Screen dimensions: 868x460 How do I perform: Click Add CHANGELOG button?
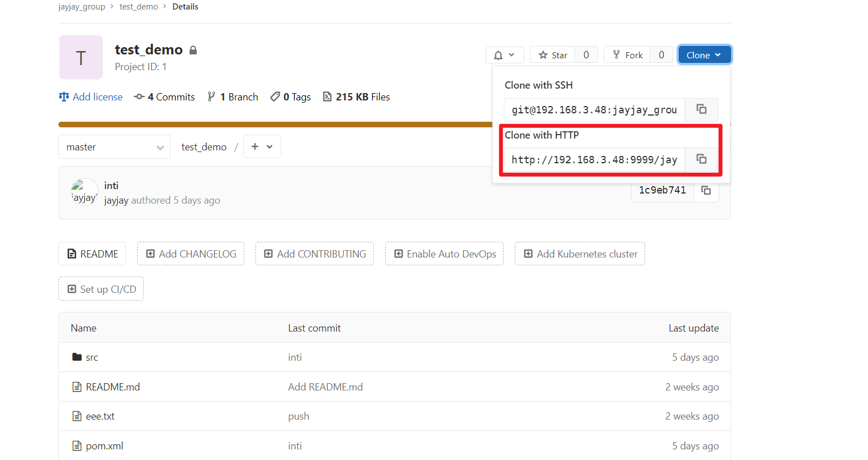click(x=191, y=254)
